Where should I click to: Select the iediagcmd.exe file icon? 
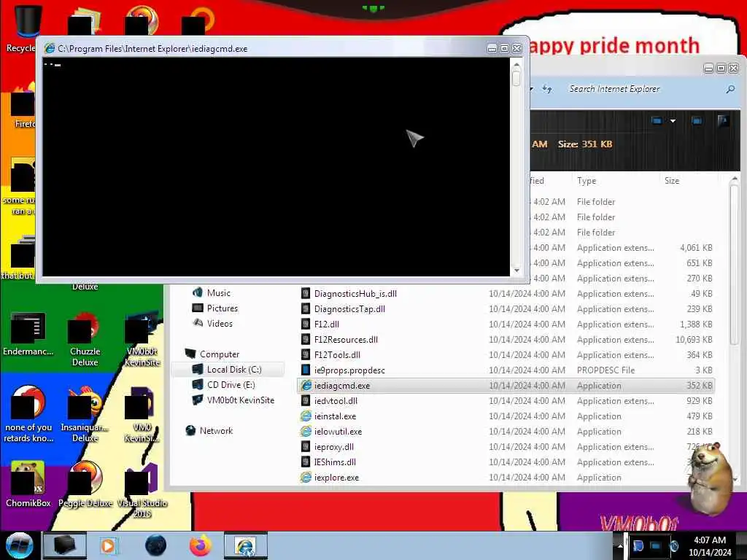coord(306,385)
